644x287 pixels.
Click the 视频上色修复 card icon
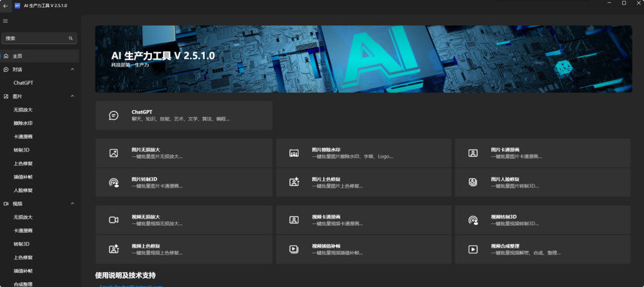(x=114, y=249)
